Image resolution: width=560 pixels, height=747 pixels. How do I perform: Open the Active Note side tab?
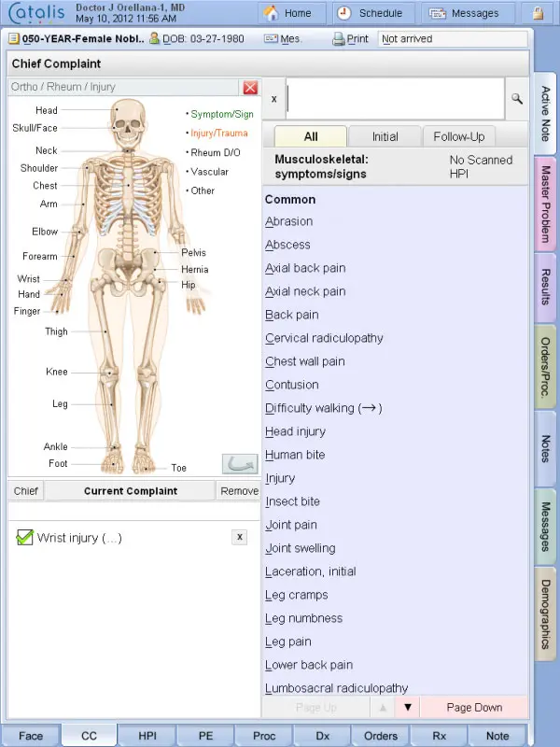click(545, 113)
